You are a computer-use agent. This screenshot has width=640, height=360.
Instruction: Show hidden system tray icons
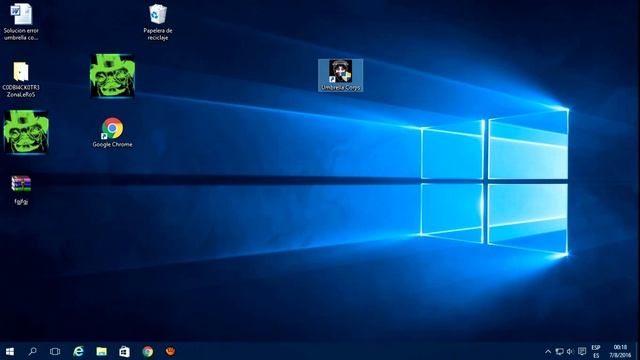[548, 351]
